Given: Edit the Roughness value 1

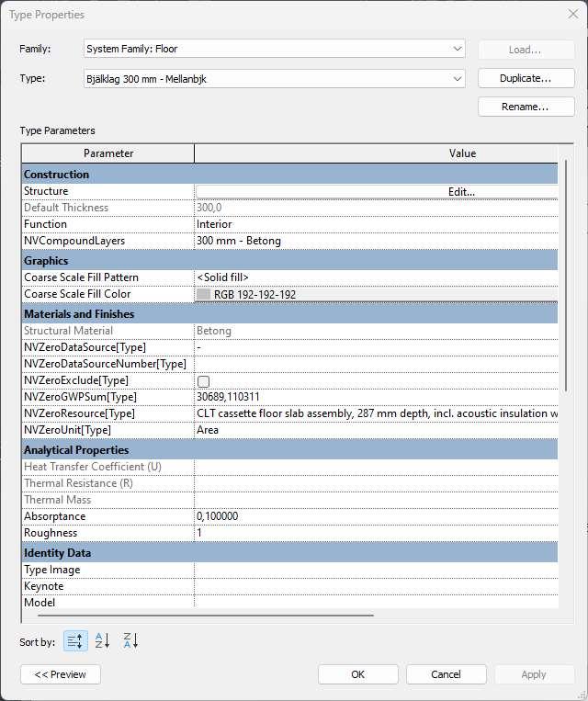Looking at the screenshot, I should coord(377,533).
